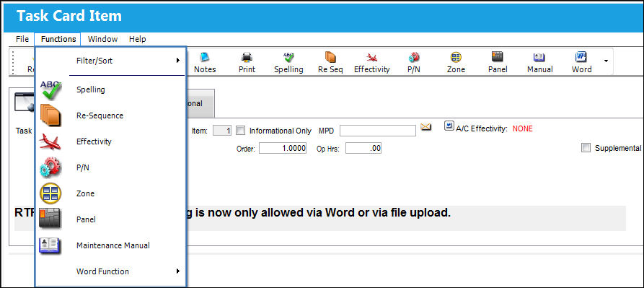Click the Panel toolbar button

[x=498, y=63]
